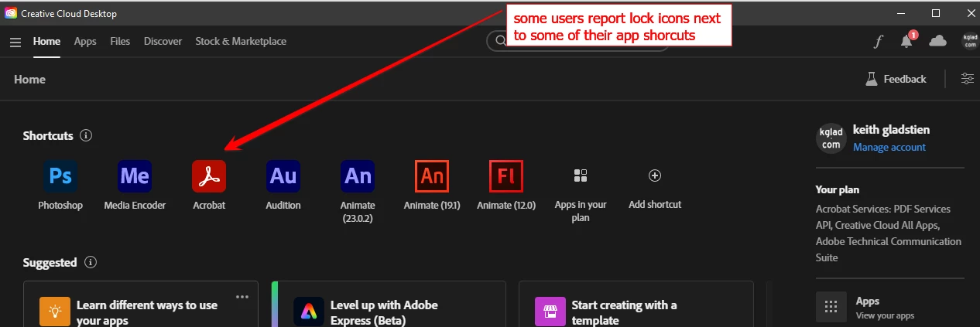Open the hamburger menu icon

(x=15, y=42)
